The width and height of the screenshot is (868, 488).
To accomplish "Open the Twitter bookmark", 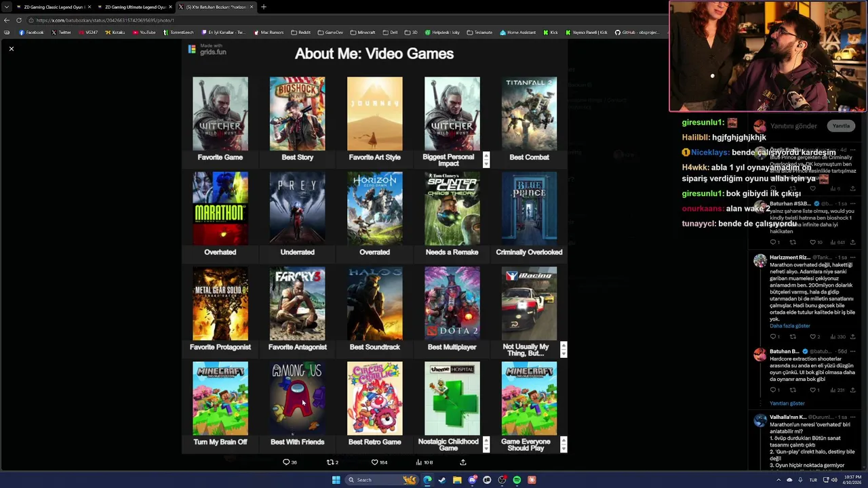I will point(61,33).
